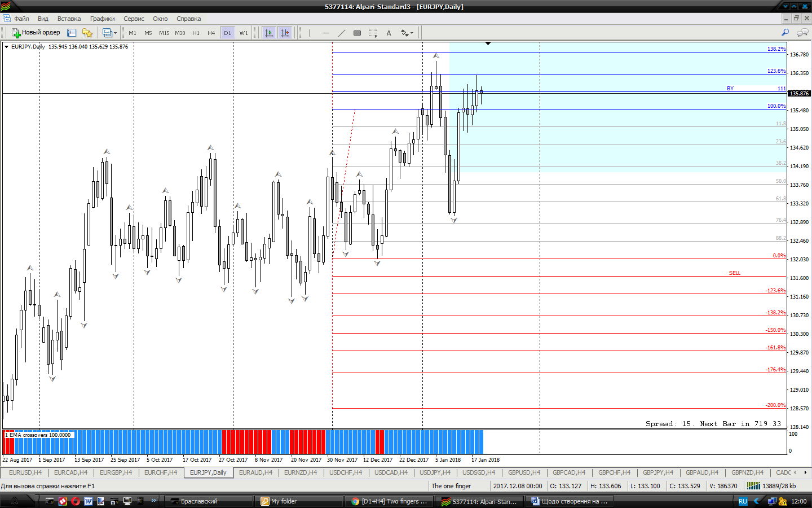Switch to M5 timeframe

tap(148, 33)
